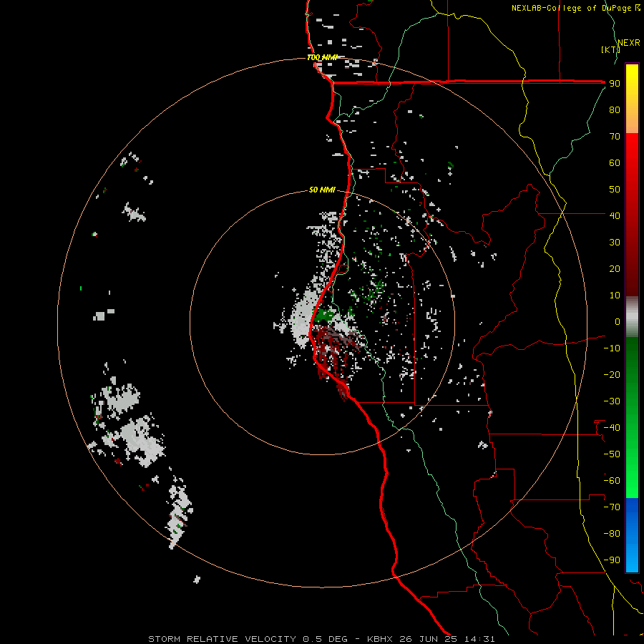Click the 10 value on the velocity scale
The width and height of the screenshot is (644, 644).
[x=615, y=296]
